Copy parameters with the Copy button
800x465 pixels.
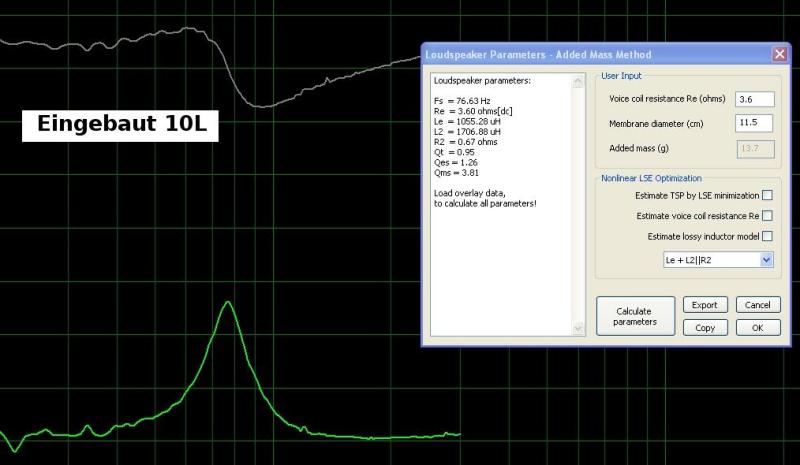(x=705, y=328)
